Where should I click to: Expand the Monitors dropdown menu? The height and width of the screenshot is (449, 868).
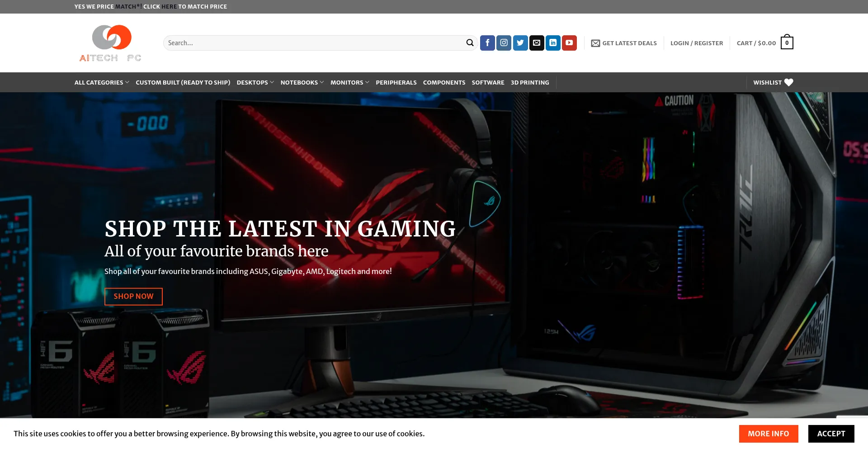pos(349,82)
